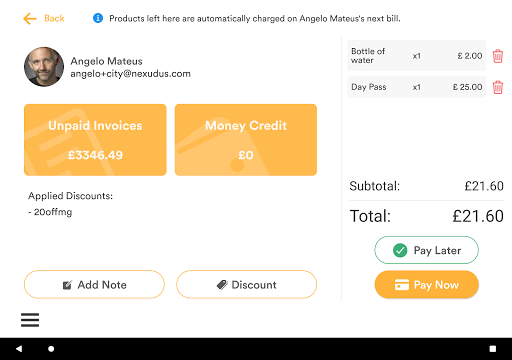
Task: Click the tag icon on Discount button
Action: (222, 285)
